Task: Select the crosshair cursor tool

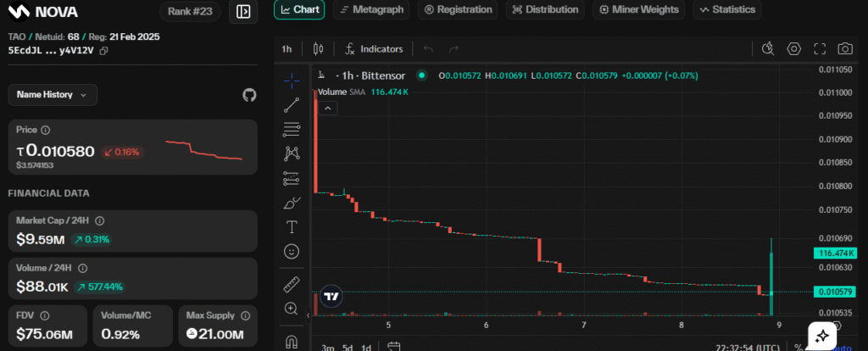Action: [292, 81]
